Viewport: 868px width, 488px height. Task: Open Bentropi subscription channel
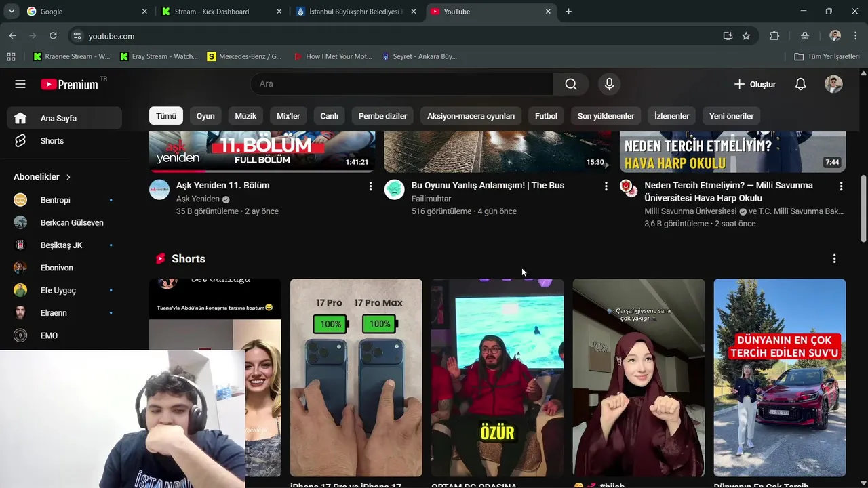pos(65,200)
